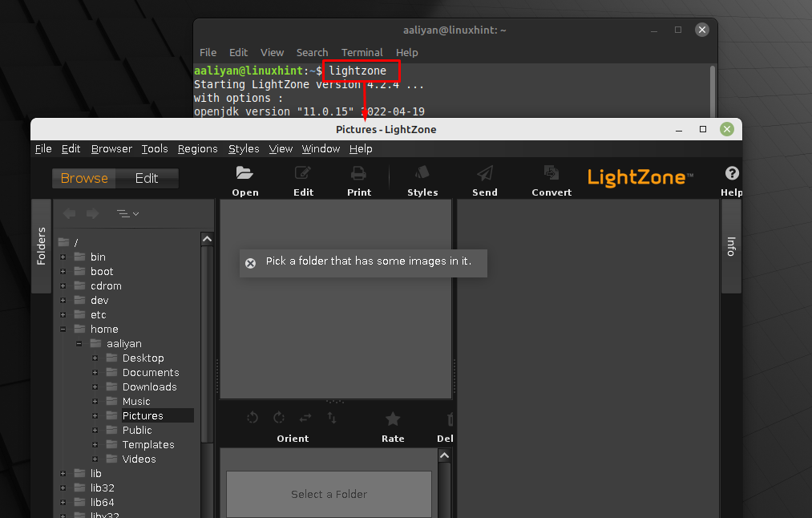Click the Print toolbar icon
Viewport: 812px width, 518px height.
[358, 173]
